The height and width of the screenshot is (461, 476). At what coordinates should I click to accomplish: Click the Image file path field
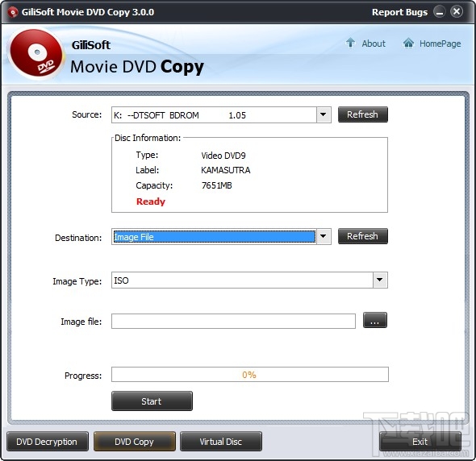point(233,321)
